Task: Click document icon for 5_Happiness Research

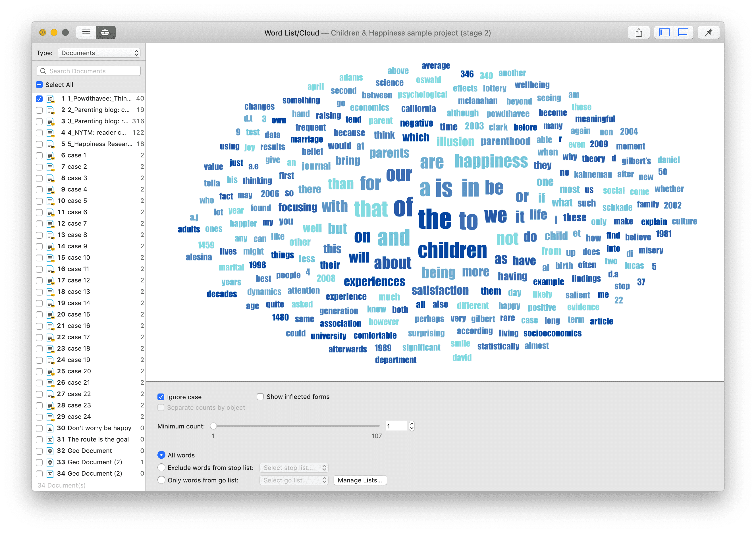Action: point(50,144)
